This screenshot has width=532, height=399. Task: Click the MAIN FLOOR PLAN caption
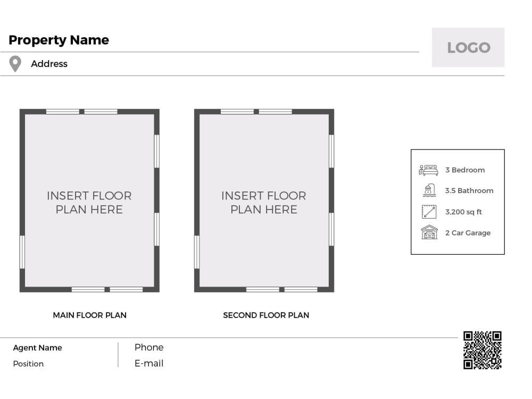[89, 315]
